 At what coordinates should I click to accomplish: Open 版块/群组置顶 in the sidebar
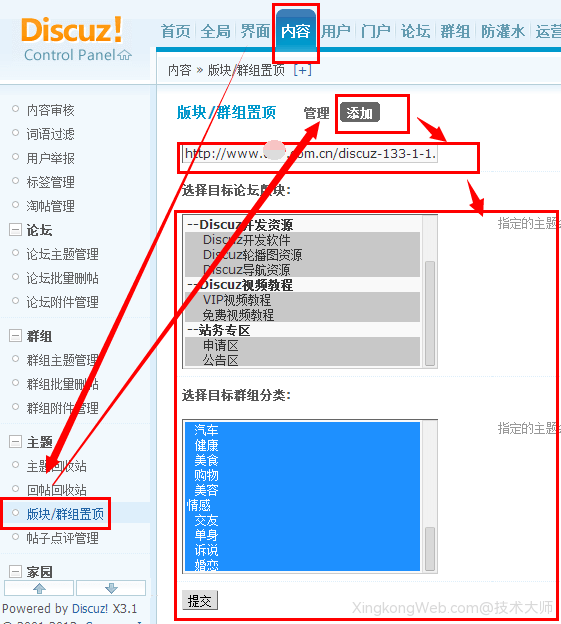click(x=65, y=514)
